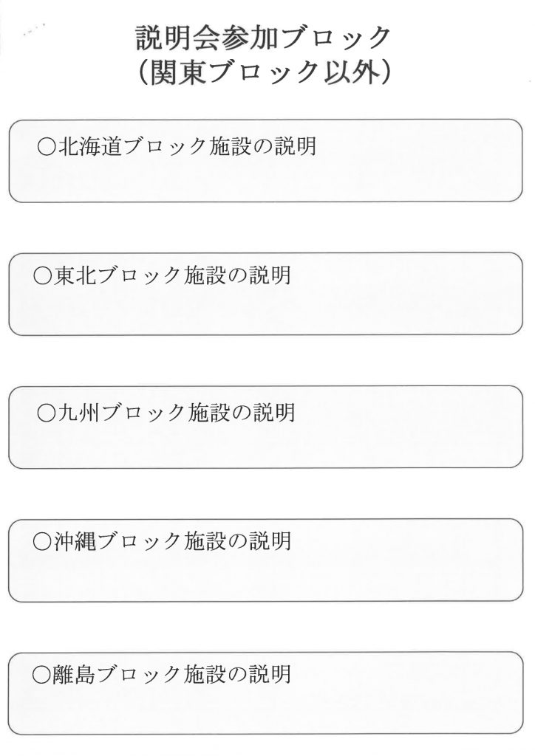
Task: Click the blank area below the 九州 label
Action: [x=265, y=444]
